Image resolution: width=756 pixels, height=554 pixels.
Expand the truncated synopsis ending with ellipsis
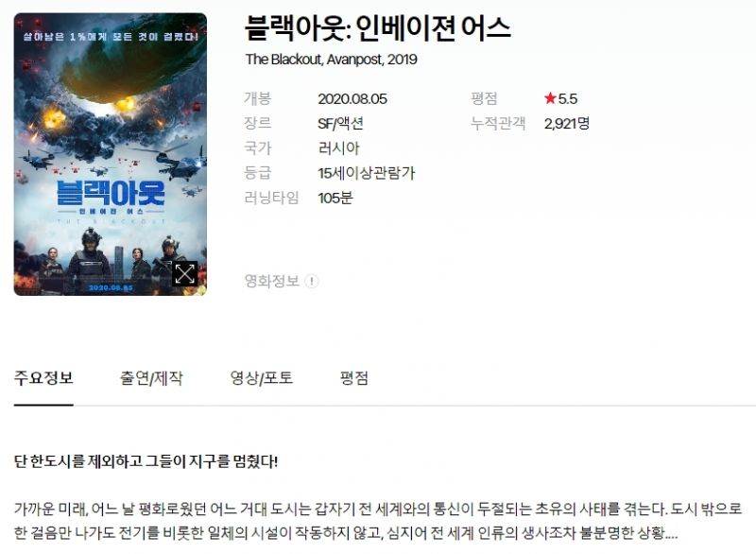click(x=671, y=533)
